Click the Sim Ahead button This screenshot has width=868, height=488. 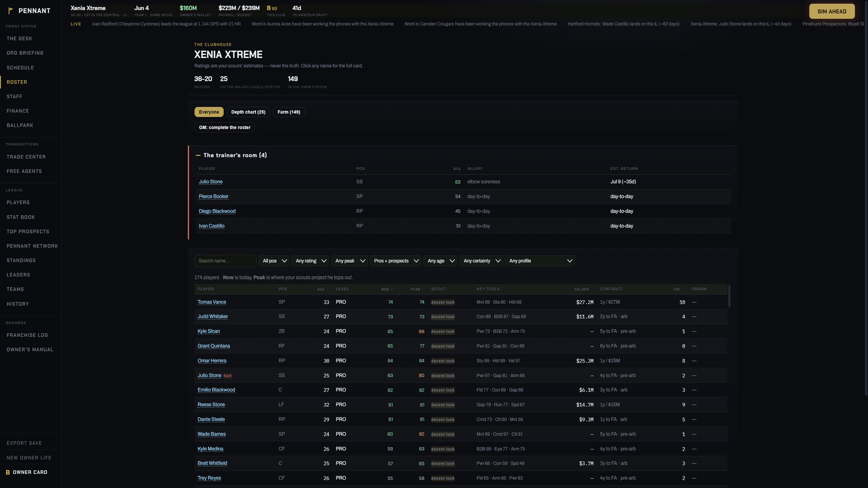tap(832, 11)
